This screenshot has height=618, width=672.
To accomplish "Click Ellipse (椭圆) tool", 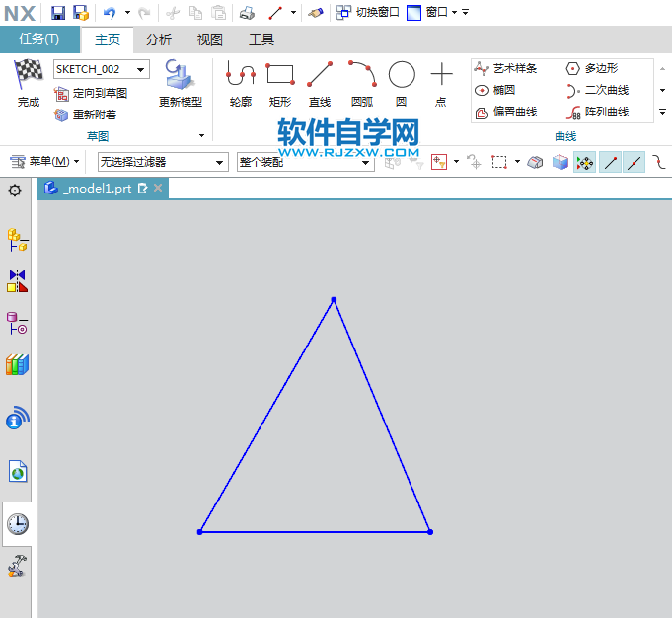I will click(x=495, y=90).
